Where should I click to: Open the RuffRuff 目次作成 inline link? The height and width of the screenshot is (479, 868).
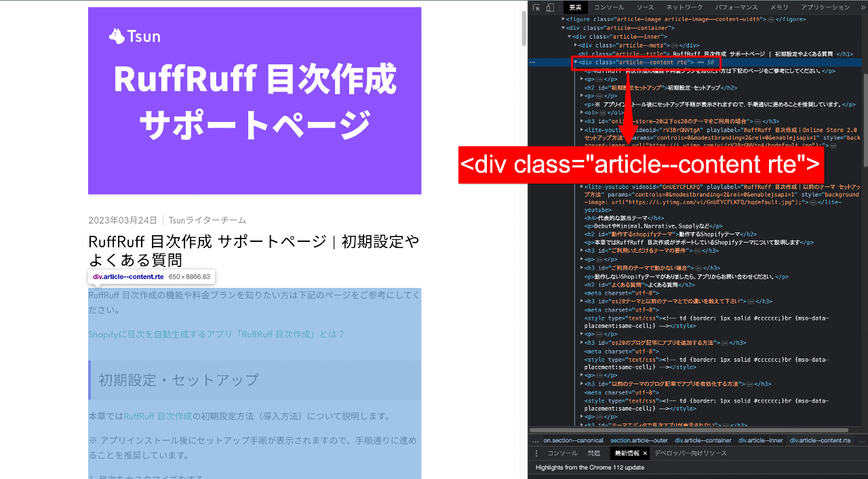[x=158, y=415]
